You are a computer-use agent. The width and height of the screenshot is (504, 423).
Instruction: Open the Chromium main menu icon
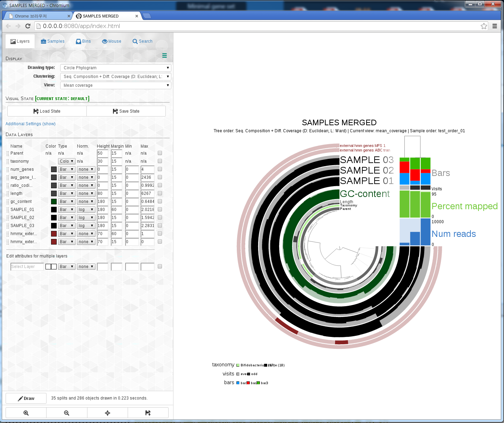pyautogui.click(x=495, y=26)
